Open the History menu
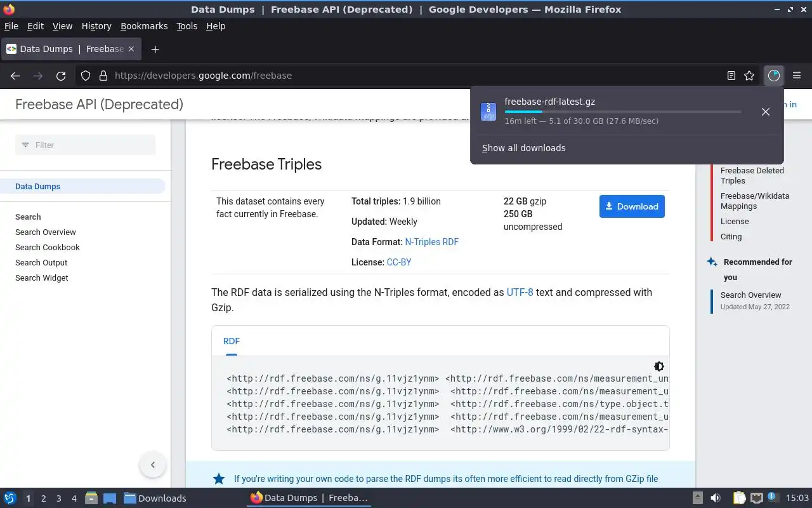812x508 pixels. pyautogui.click(x=96, y=26)
